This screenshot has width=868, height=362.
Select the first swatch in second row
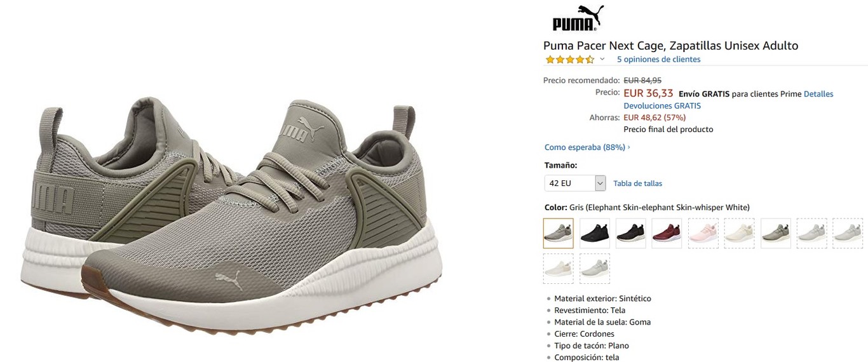(x=559, y=269)
